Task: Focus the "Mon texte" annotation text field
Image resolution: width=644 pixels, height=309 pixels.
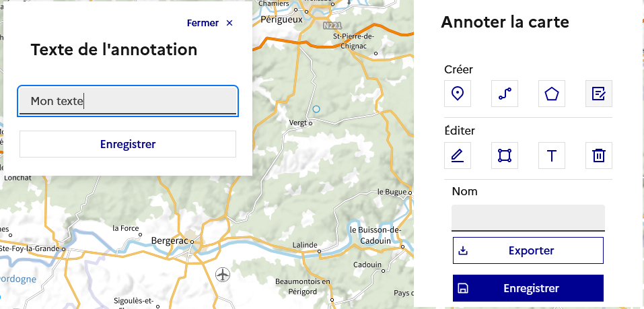Action: click(x=128, y=102)
